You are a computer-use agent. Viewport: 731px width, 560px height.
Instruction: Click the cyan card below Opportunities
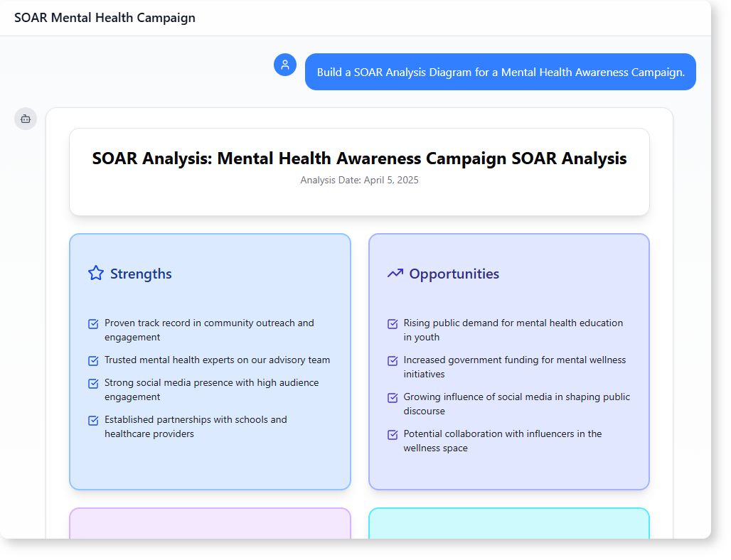click(508, 523)
